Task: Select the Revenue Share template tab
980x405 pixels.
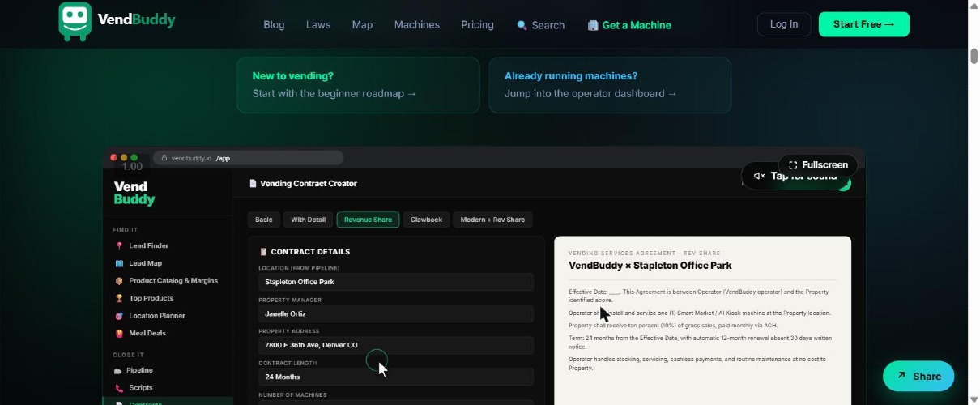Action: click(x=368, y=220)
